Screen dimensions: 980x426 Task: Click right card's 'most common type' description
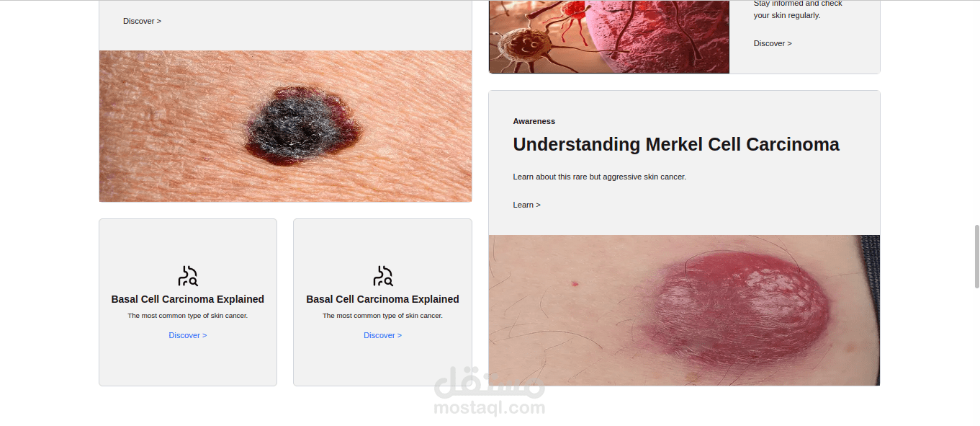(383, 316)
